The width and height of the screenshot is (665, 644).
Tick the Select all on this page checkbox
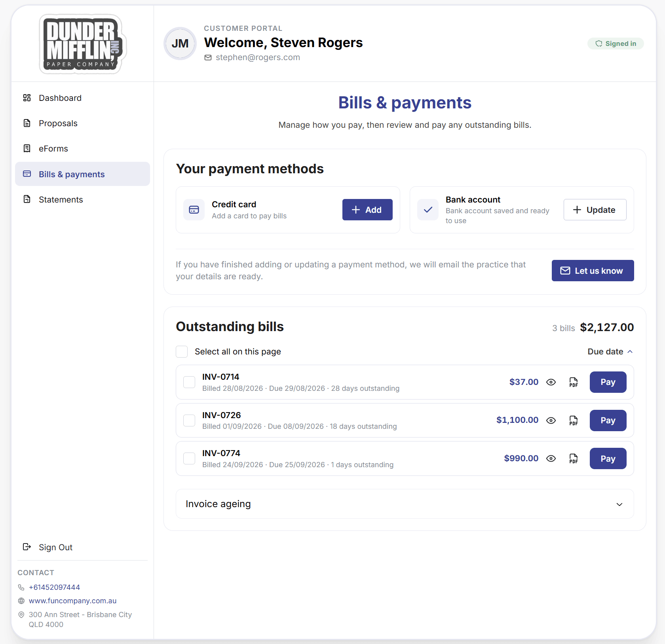[x=182, y=352]
